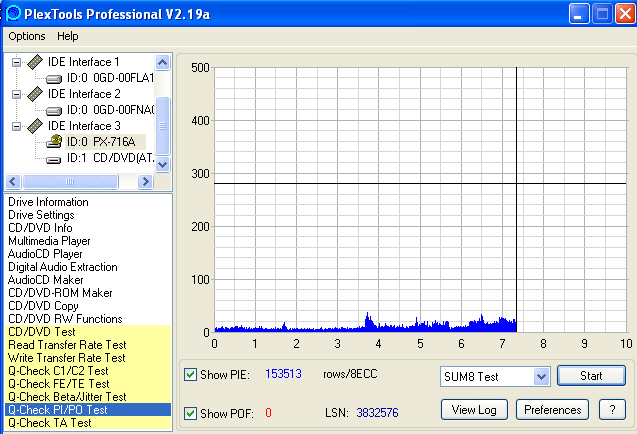Select the IDE Interface 2 label
The image size is (637, 434).
coord(84,94)
